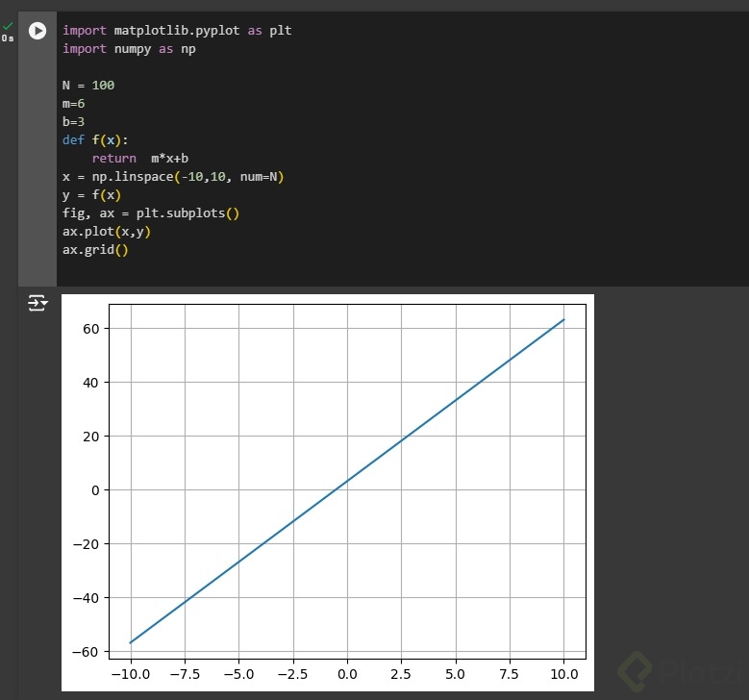Viewport: 749px width, 700px height.
Task: Click the x-axis tick label −5.0
Action: pyautogui.click(x=238, y=674)
